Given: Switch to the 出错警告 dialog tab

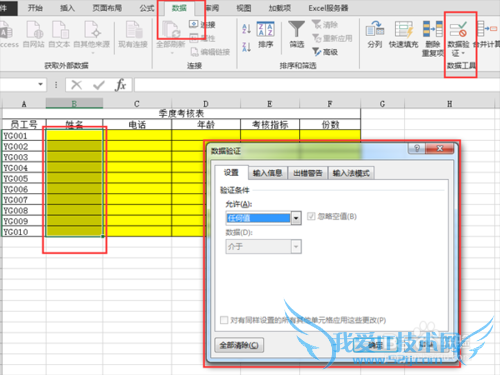Looking at the screenshot, I should pyautogui.click(x=308, y=173).
